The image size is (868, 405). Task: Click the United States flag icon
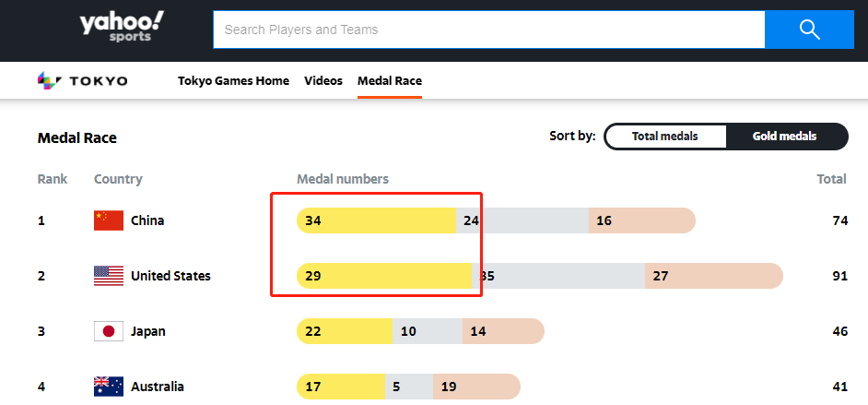109,276
